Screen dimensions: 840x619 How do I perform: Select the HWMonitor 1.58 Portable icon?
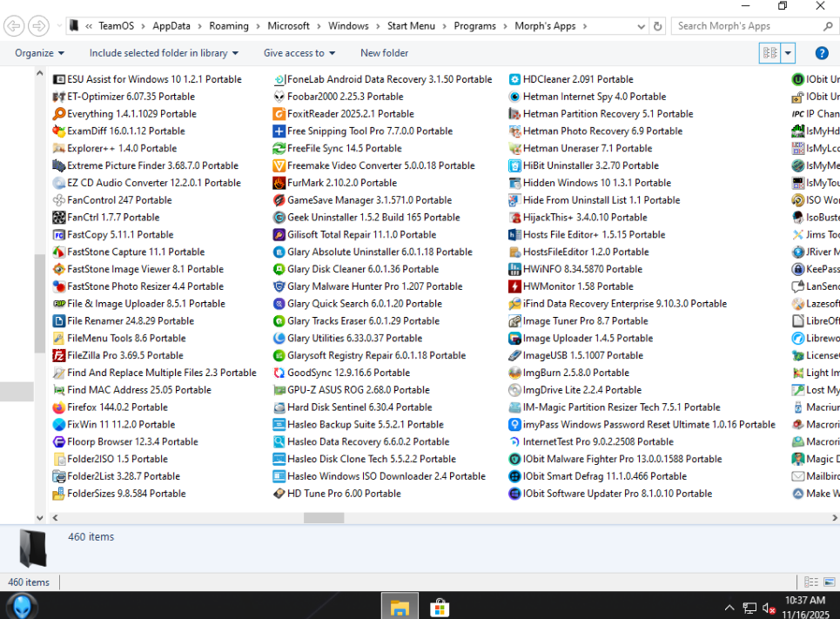515,286
